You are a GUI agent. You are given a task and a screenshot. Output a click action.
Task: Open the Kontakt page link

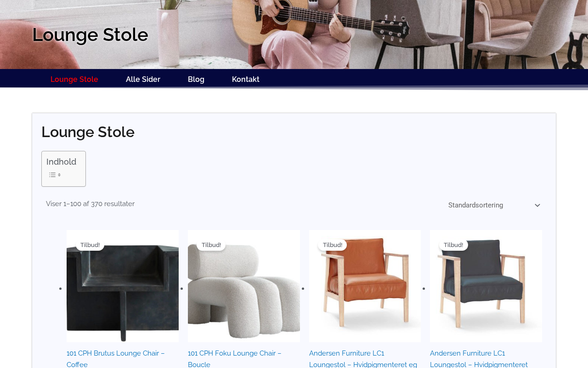point(246,79)
